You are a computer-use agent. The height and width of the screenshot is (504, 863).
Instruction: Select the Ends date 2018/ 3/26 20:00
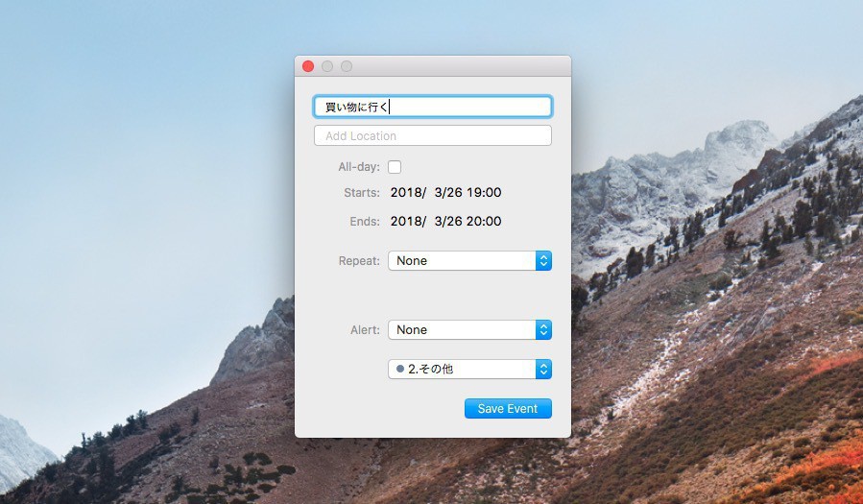[x=445, y=221]
